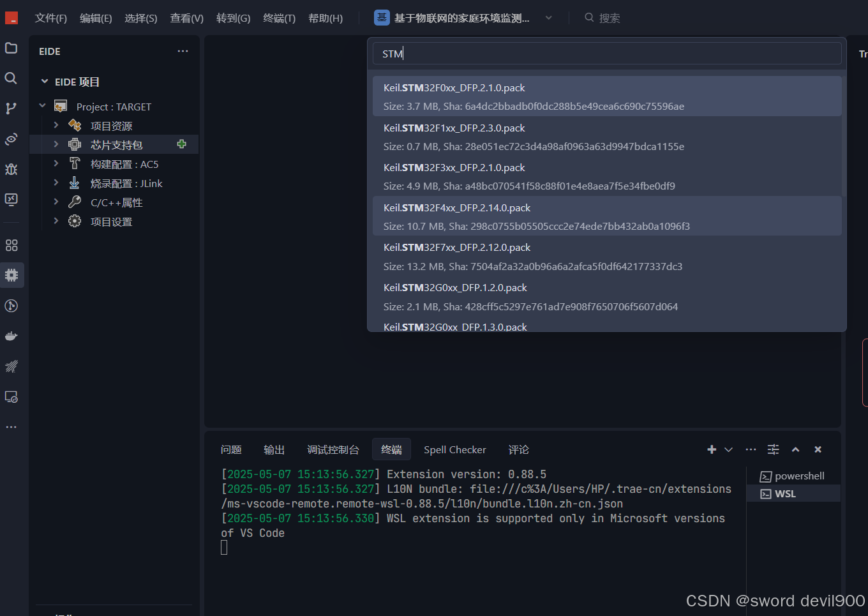
Task: Open the Remote Explorer icon
Action: point(10,396)
